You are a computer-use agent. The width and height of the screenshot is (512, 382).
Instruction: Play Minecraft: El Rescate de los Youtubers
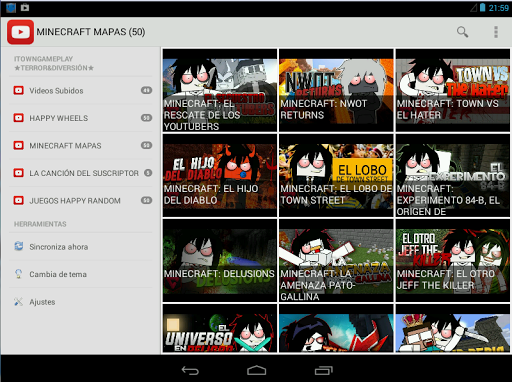(x=220, y=90)
